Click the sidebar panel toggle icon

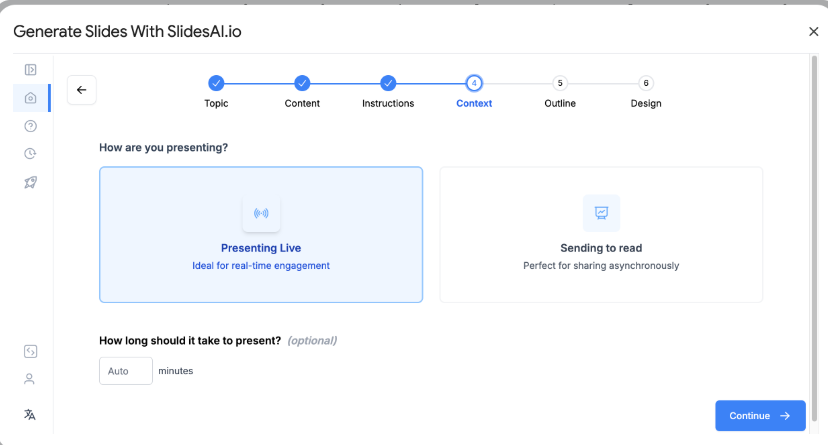click(30, 70)
